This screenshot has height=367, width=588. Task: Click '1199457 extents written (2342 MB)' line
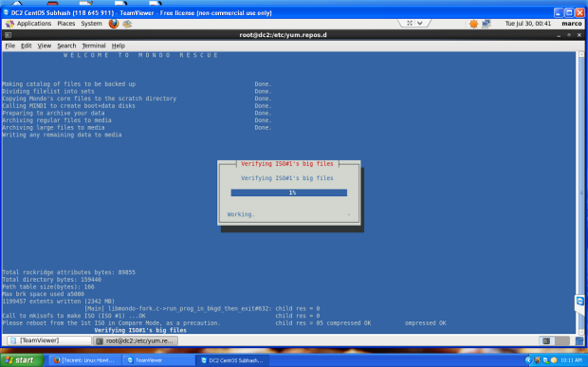tap(59, 301)
